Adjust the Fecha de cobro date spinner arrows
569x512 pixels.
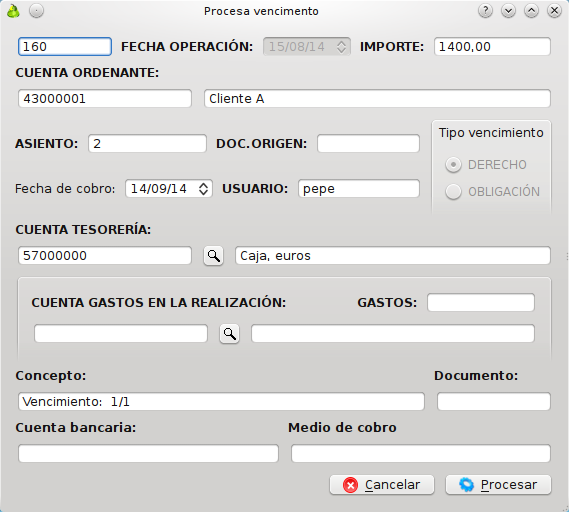click(204, 189)
